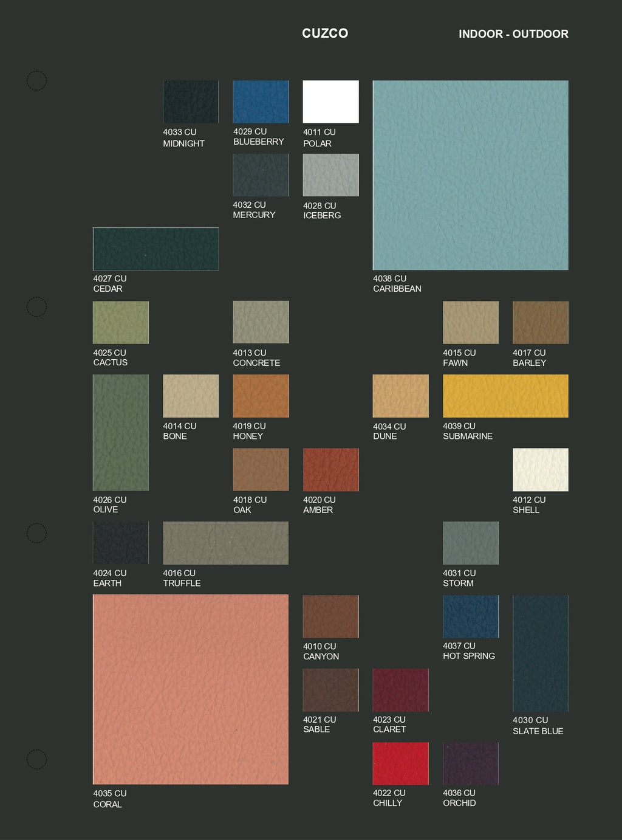The height and width of the screenshot is (840, 622).
Task: Click the '4024 CU EARTH' label
Action: (110, 578)
